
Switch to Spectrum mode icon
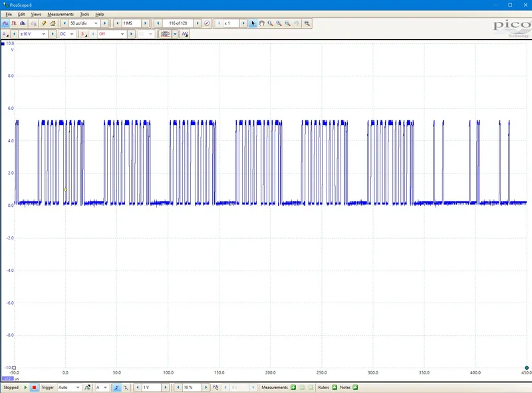click(23, 23)
